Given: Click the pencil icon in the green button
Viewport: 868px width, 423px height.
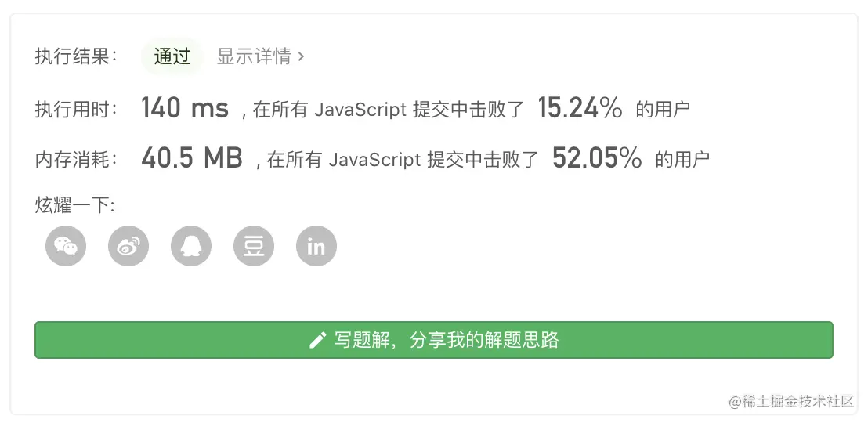Looking at the screenshot, I should click(x=317, y=340).
